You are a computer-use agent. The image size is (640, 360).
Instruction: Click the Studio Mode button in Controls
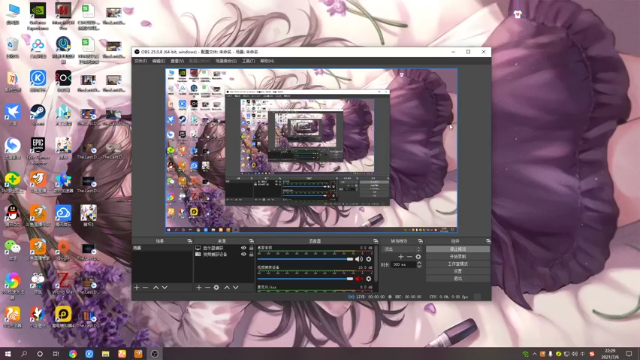coord(458,264)
